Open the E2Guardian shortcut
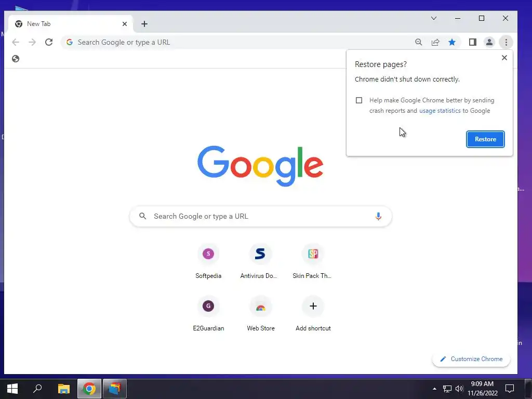 click(x=208, y=314)
